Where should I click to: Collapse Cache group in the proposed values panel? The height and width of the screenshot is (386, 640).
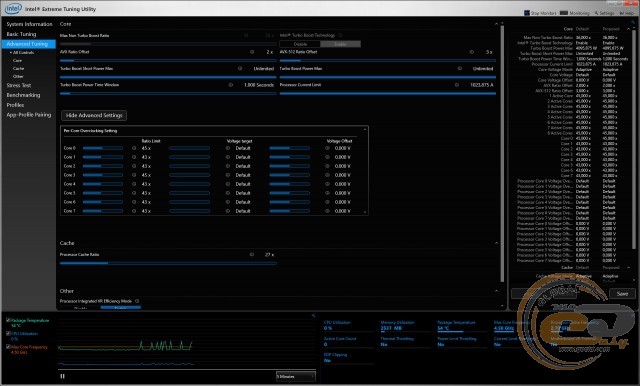coord(628,268)
